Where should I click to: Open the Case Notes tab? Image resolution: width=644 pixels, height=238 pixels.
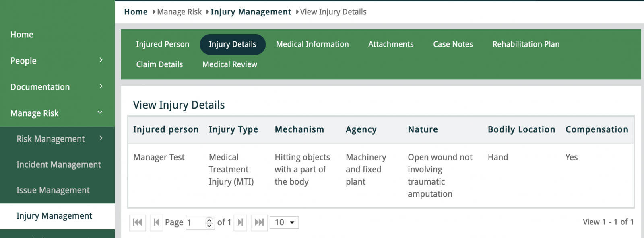(453, 44)
